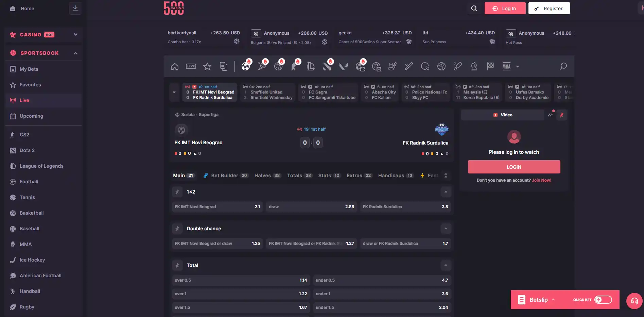
Task: Click the site search icon near Log In
Action: click(x=474, y=9)
